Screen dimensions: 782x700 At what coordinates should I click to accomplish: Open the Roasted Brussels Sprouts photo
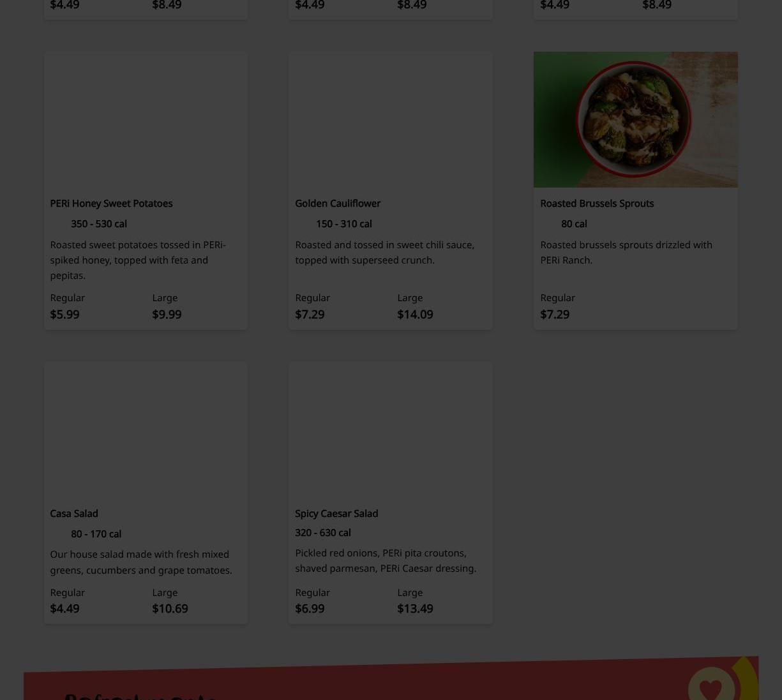[x=635, y=119]
